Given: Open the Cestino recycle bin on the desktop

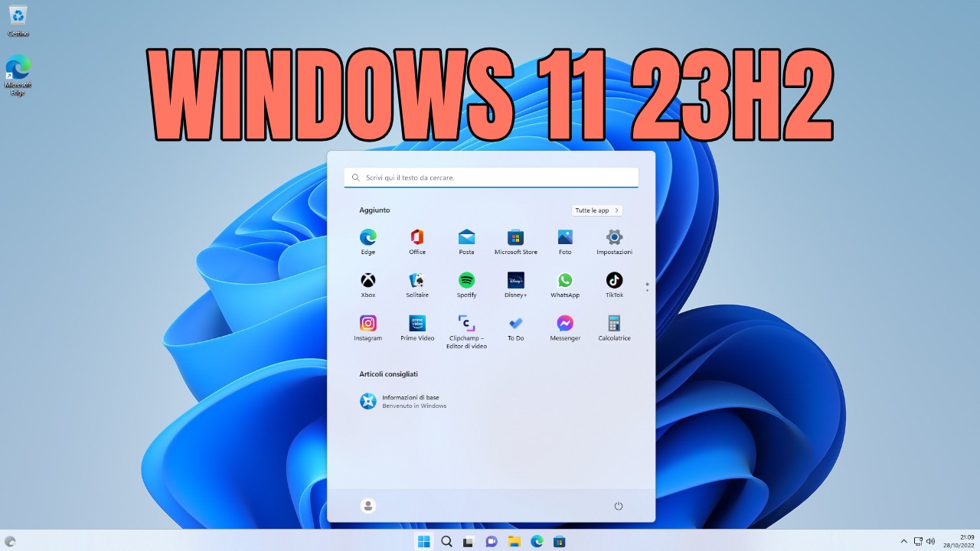Looking at the screenshot, I should pos(18,21).
